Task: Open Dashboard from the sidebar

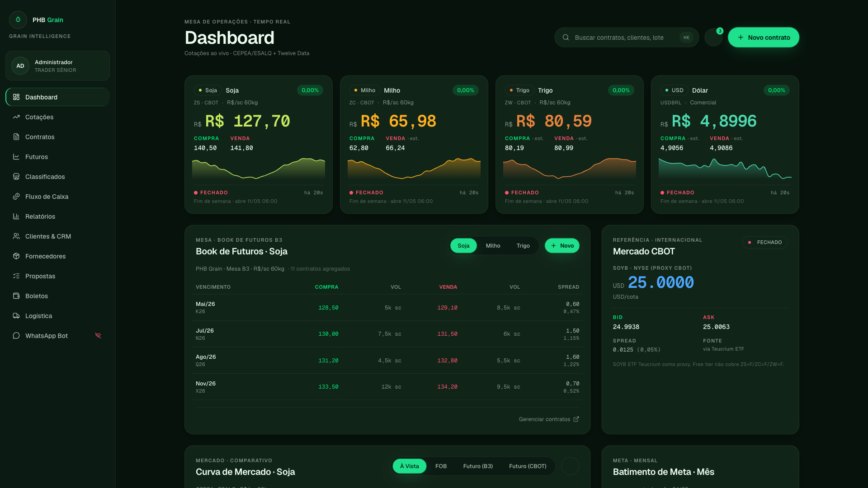Action: pyautogui.click(x=57, y=97)
